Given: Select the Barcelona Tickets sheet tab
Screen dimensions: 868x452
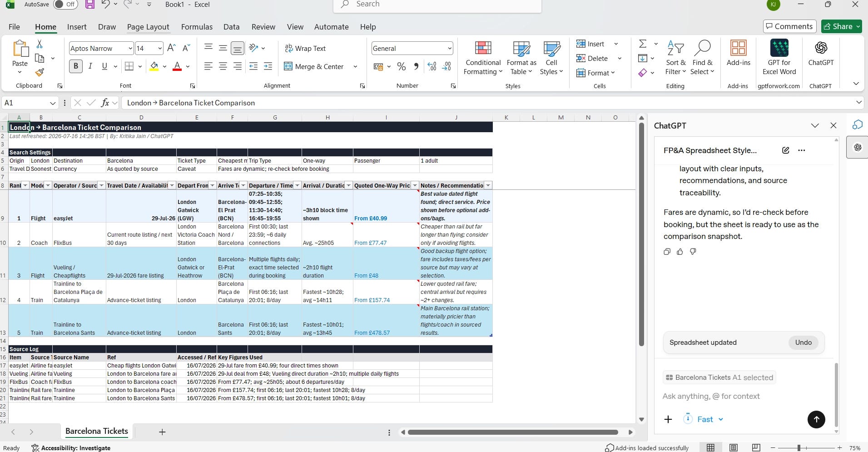Looking at the screenshot, I should [x=97, y=431].
